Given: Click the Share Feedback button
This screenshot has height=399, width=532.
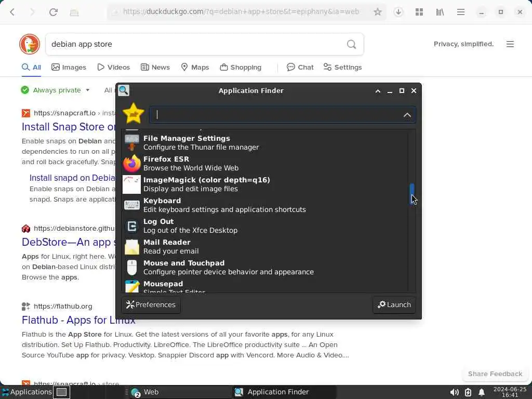Looking at the screenshot, I should 495,374.
